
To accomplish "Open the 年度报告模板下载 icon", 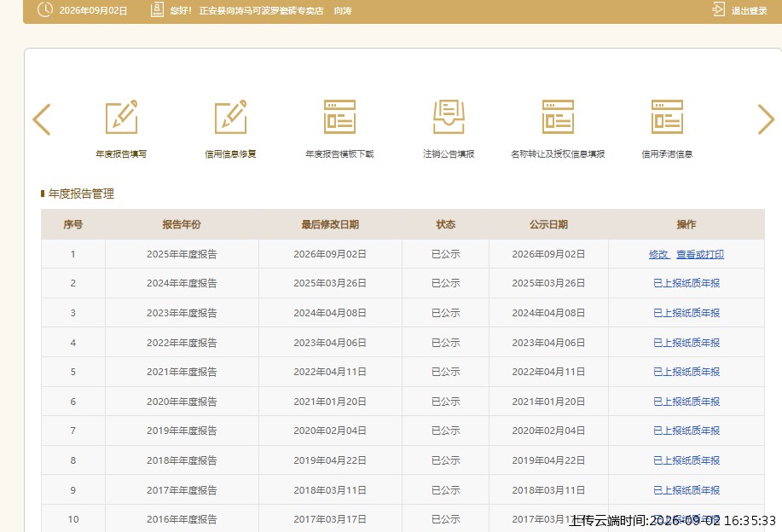I will 339,117.
